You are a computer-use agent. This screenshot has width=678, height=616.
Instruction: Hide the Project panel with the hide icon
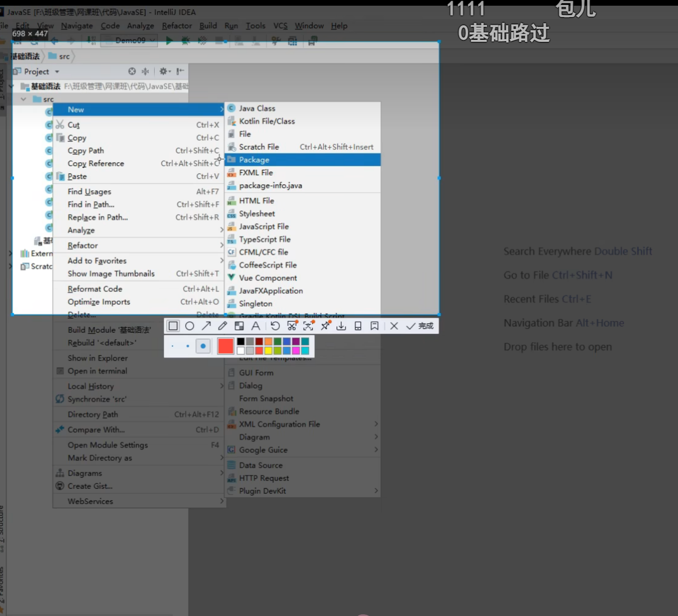click(180, 72)
